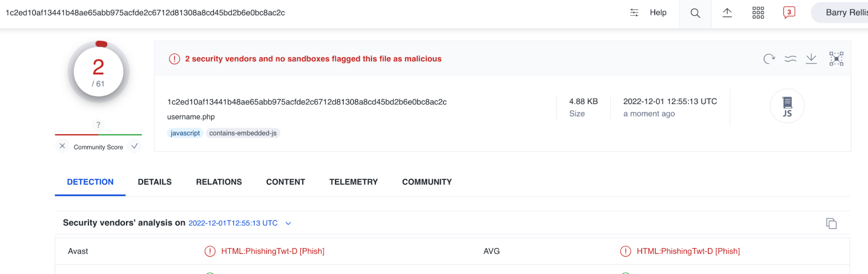This screenshot has width=868, height=274.
Task: Open the Help link
Action: (658, 13)
